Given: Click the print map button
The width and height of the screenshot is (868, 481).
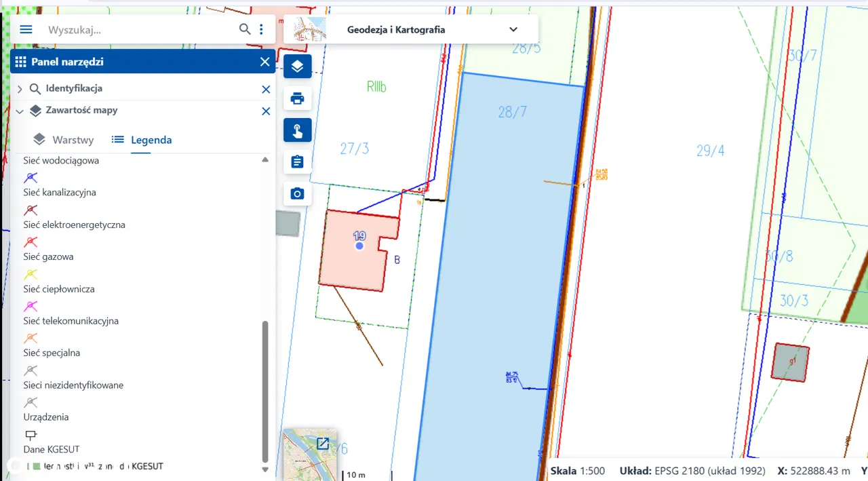Looking at the screenshot, I should (x=297, y=98).
